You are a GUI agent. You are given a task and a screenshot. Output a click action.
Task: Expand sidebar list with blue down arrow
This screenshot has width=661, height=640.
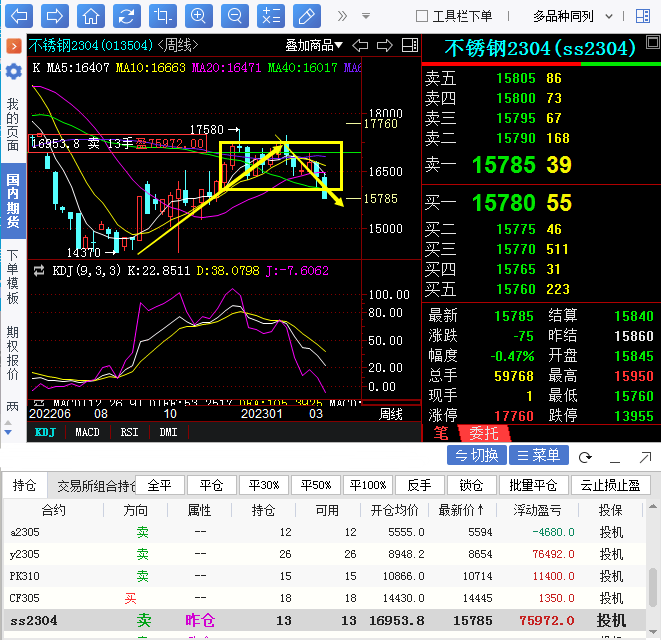(x=8, y=432)
